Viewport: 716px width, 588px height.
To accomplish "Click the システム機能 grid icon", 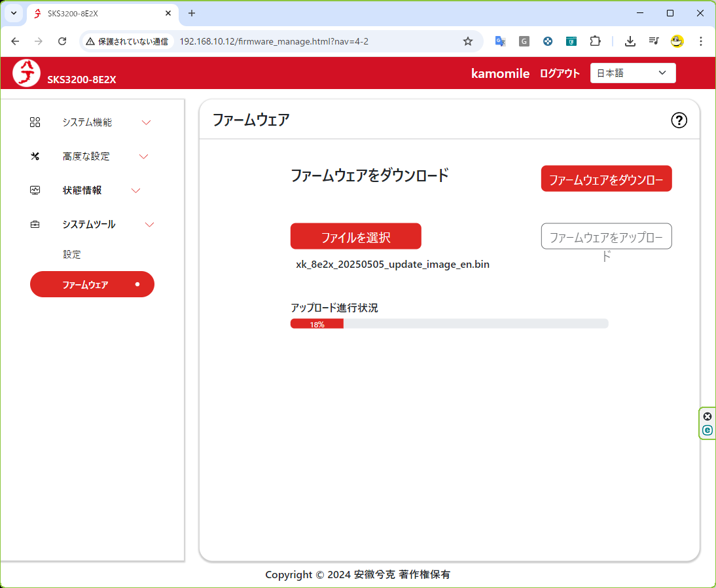I will coord(35,122).
